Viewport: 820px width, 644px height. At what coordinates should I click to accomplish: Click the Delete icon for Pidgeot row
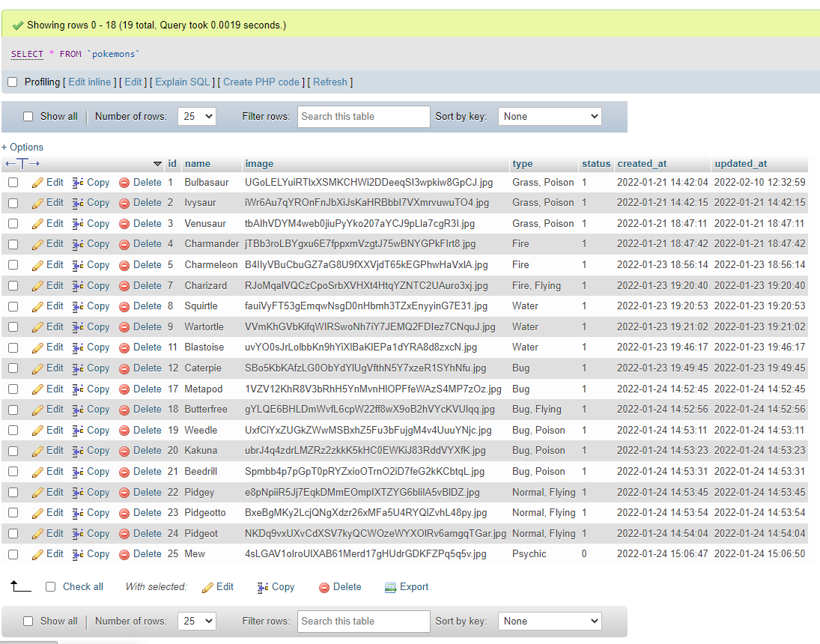tap(124, 534)
